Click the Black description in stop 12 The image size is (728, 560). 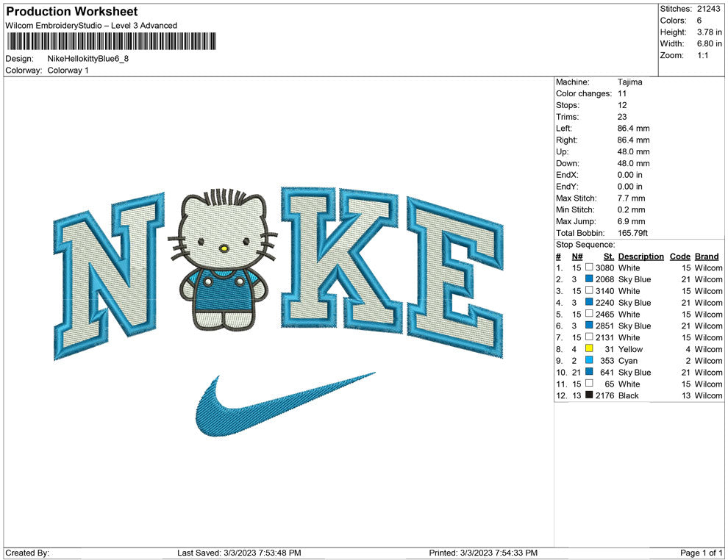[628, 395]
